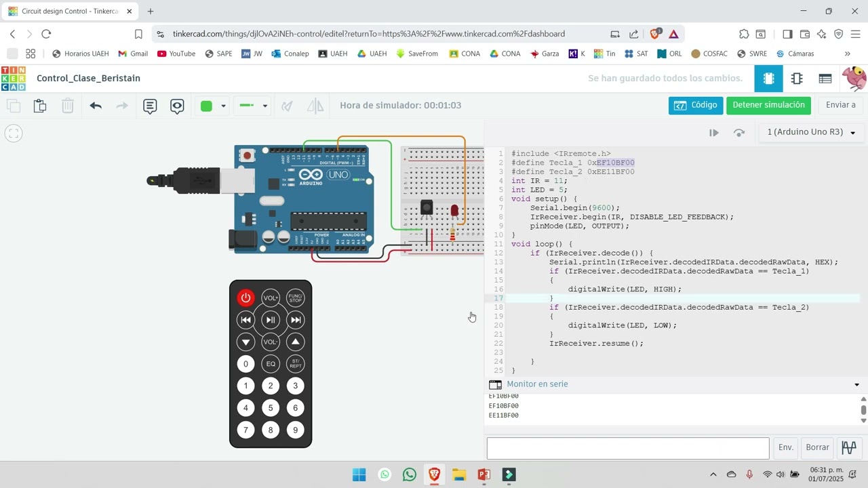Collapse the Monitor en serie panel

tap(856, 384)
